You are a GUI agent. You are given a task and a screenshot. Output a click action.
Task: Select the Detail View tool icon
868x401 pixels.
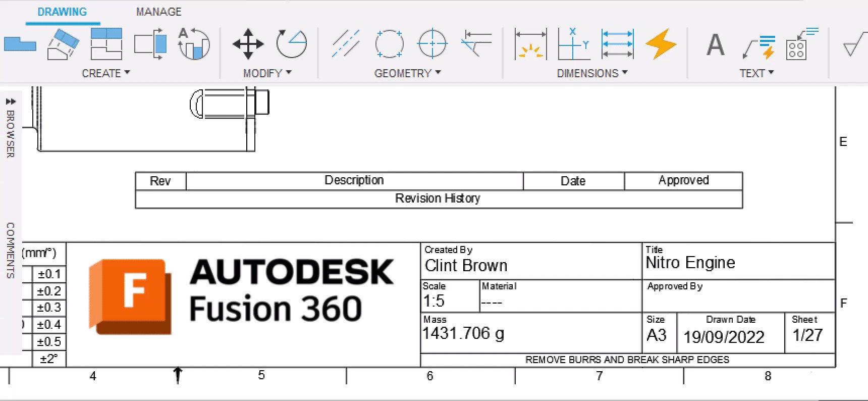(x=150, y=44)
